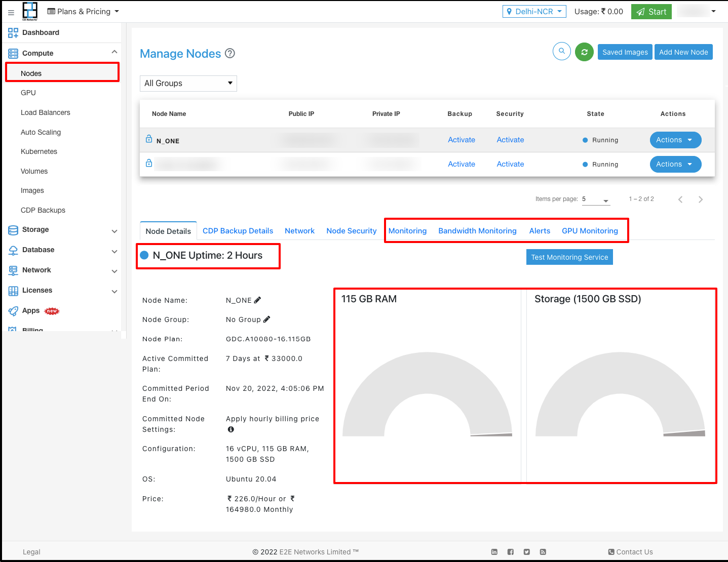
Task: Switch to CDP Backup Details tab
Action: click(238, 231)
